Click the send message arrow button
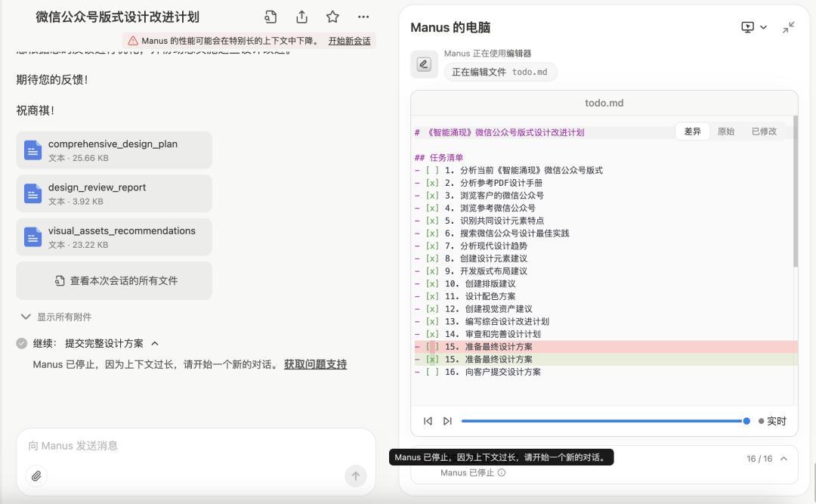Image resolution: width=816 pixels, height=504 pixels. pos(355,475)
